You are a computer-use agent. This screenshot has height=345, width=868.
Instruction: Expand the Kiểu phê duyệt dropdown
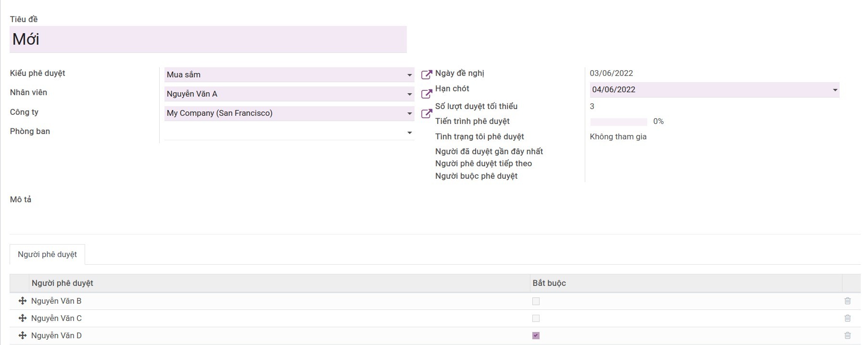409,75
